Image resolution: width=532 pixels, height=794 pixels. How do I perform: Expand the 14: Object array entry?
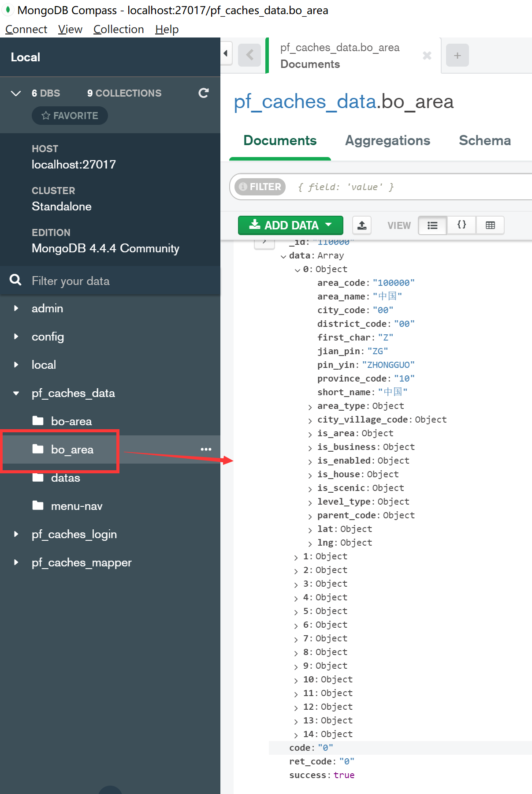click(x=296, y=735)
